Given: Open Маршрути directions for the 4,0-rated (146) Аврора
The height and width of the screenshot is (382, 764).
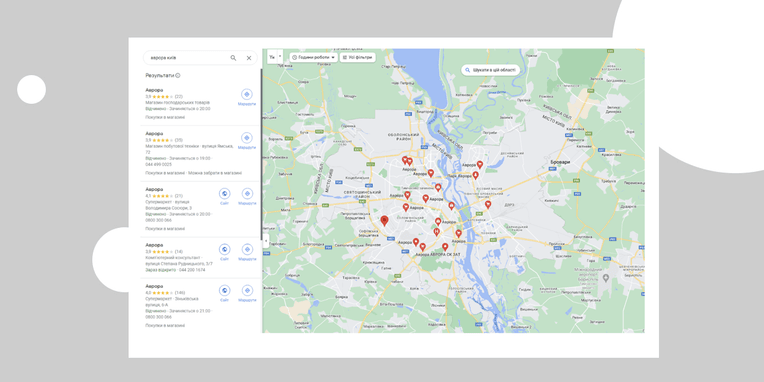Looking at the screenshot, I should (x=247, y=294).
